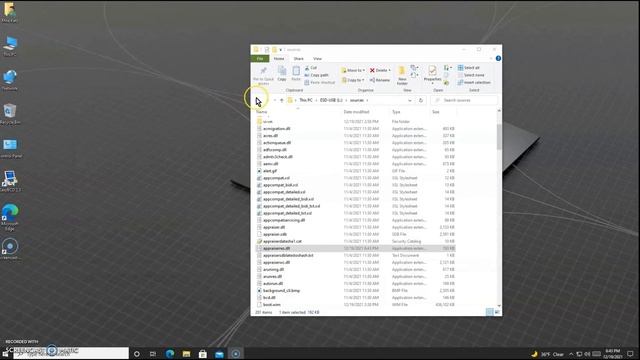This screenshot has width=640, height=360.
Task: Open Control Panel desktop icon
Action: coord(10,147)
